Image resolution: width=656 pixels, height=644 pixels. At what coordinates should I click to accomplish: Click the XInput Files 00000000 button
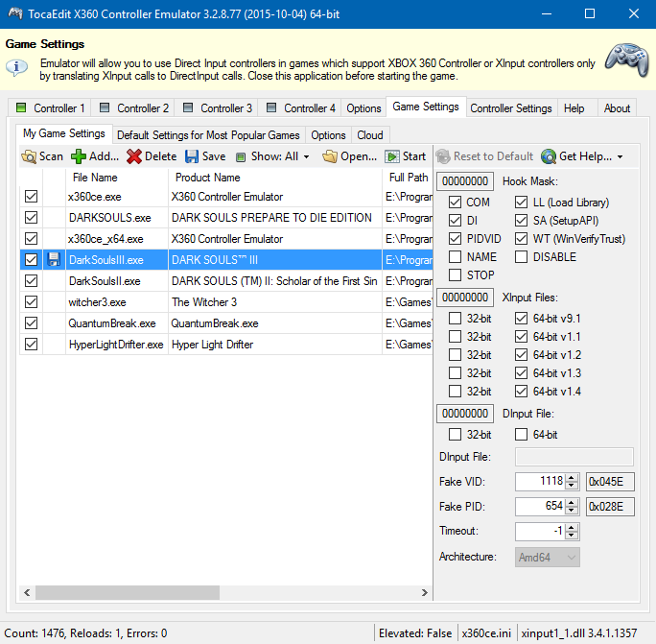pyautogui.click(x=465, y=298)
